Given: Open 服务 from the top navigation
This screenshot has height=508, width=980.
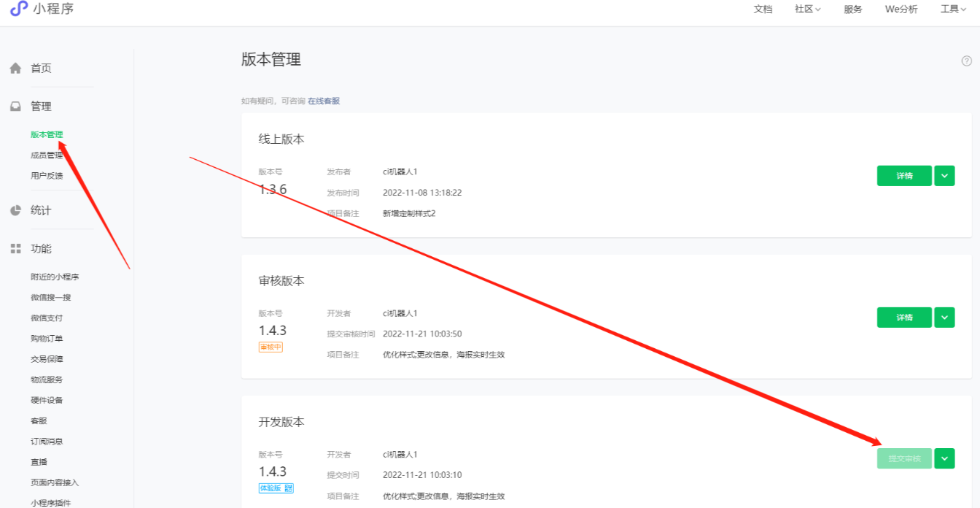Looking at the screenshot, I should coord(852,9).
